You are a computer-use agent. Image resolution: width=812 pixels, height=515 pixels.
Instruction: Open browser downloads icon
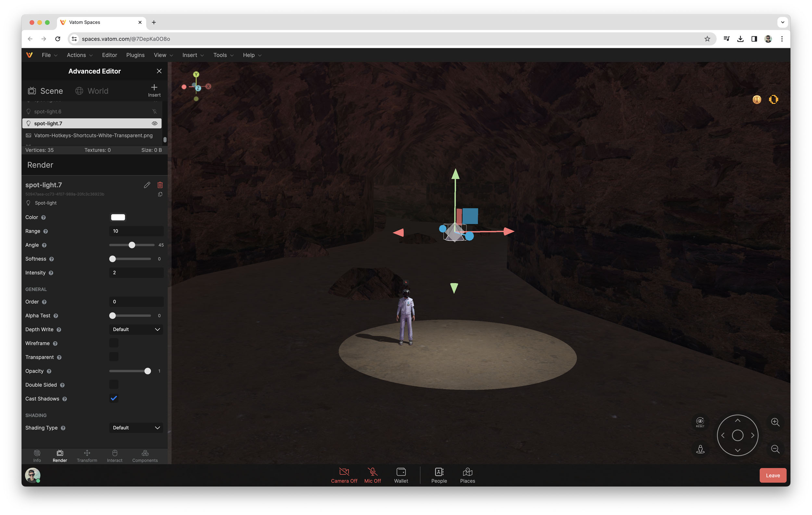point(740,39)
